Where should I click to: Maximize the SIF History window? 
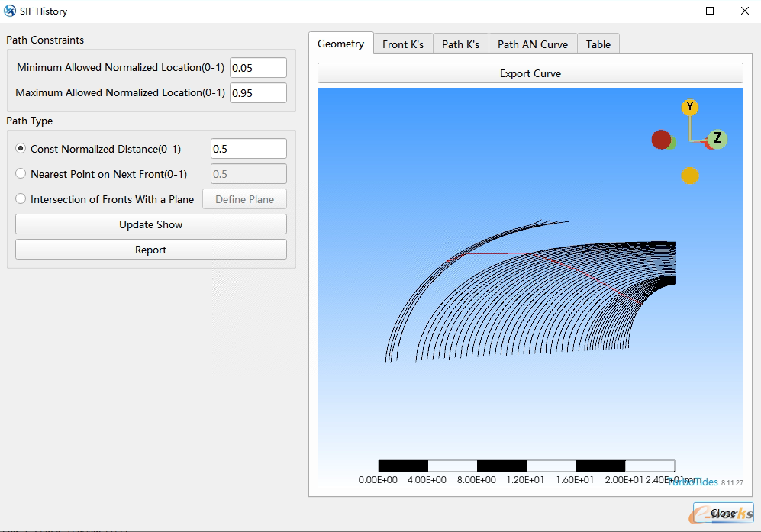(710, 11)
